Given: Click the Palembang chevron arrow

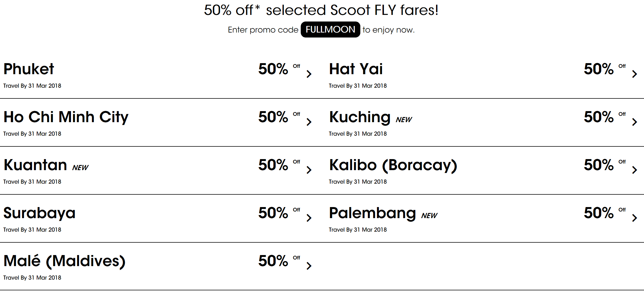Looking at the screenshot, I should click(635, 218).
